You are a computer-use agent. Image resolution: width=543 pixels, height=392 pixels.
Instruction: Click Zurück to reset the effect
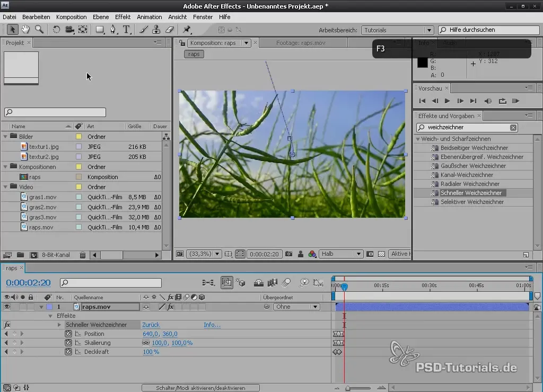tap(151, 325)
